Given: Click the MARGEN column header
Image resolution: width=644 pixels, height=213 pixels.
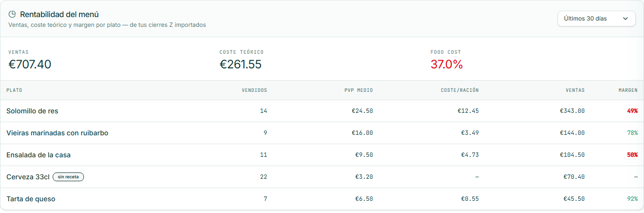Looking at the screenshot, I should pos(628,90).
